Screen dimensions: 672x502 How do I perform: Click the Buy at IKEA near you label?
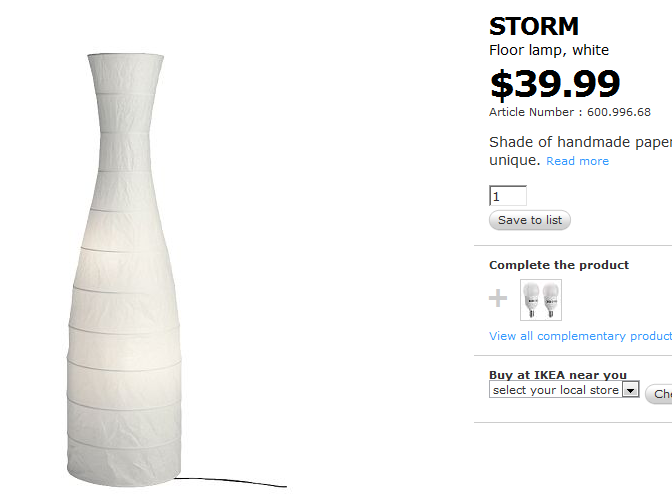coord(558,375)
